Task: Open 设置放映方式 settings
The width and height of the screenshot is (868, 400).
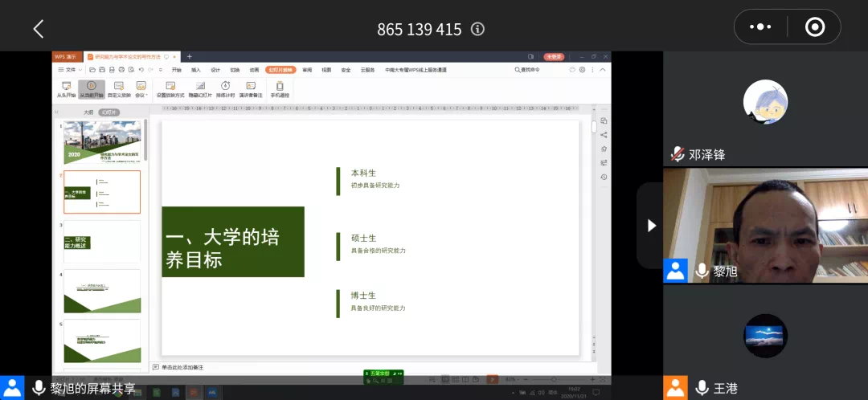Action: (x=170, y=88)
